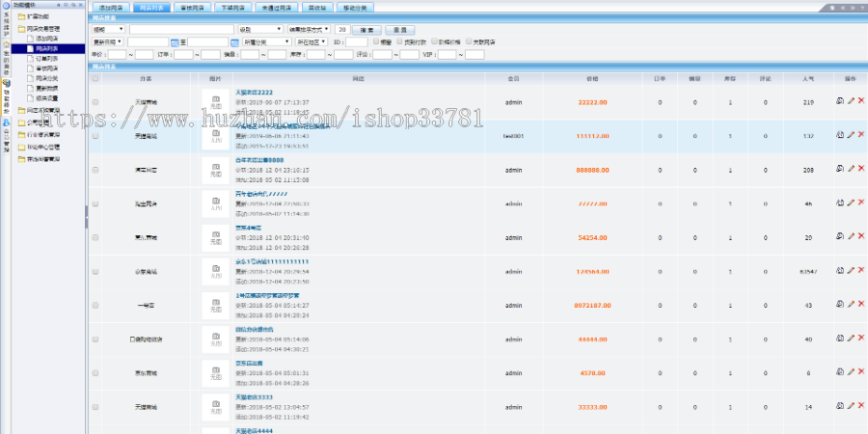Edit the shop row priced 54254.00
Screen dimensions: 868x434
tap(852, 236)
